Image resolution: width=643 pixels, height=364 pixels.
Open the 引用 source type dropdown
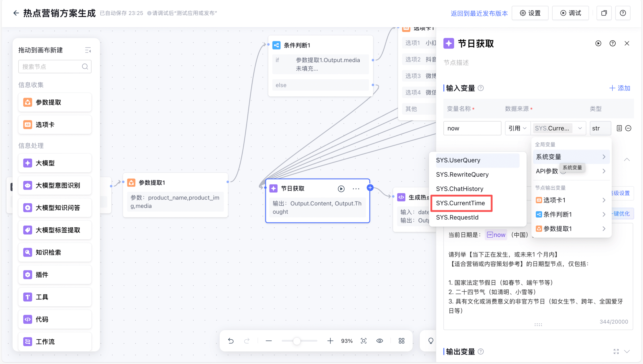517,128
